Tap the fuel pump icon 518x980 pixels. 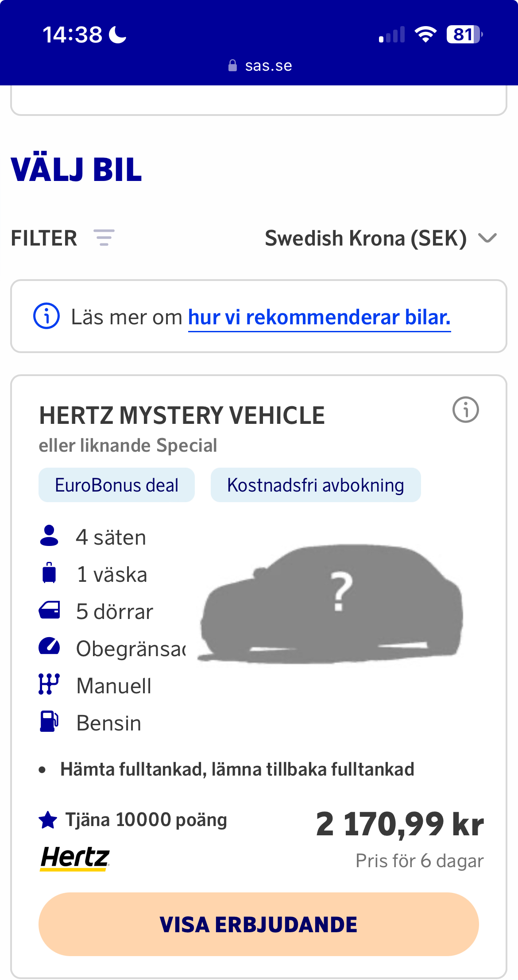[49, 721]
